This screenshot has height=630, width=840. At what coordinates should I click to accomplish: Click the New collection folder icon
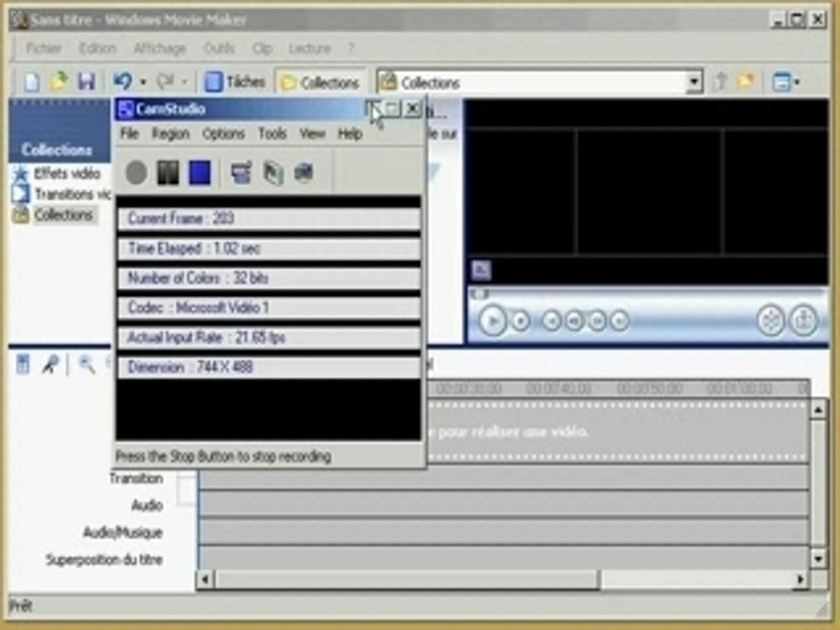point(745,82)
